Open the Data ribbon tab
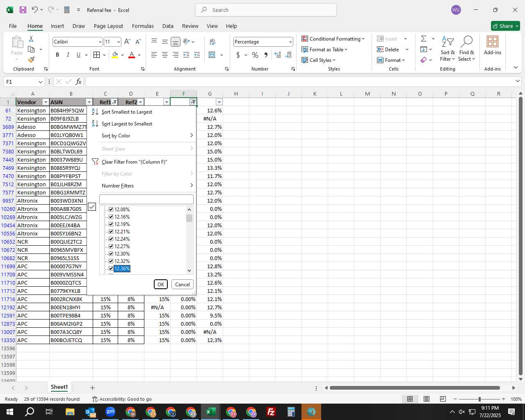Screen dimensions: 525x420 point(168,26)
